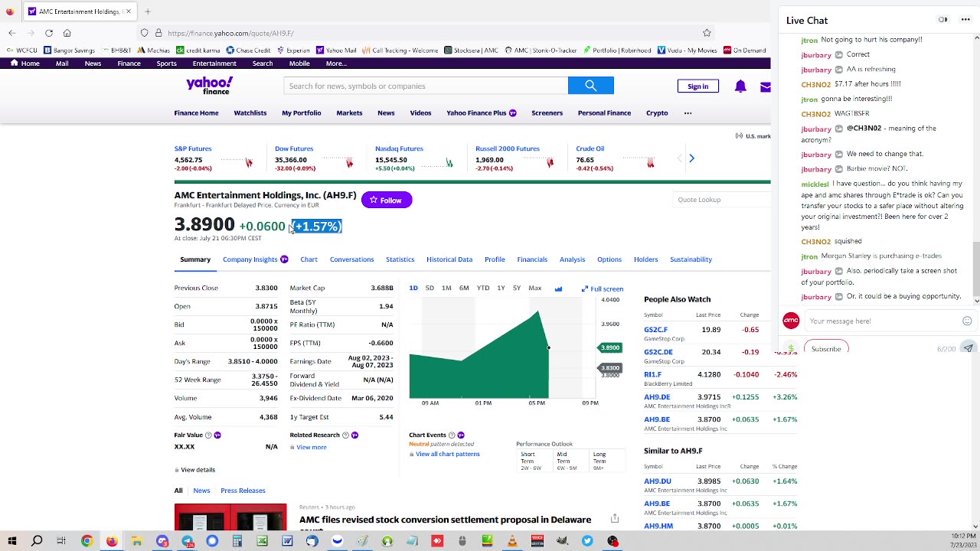
Task: Open the three-dot more navigation menu
Action: (x=688, y=113)
